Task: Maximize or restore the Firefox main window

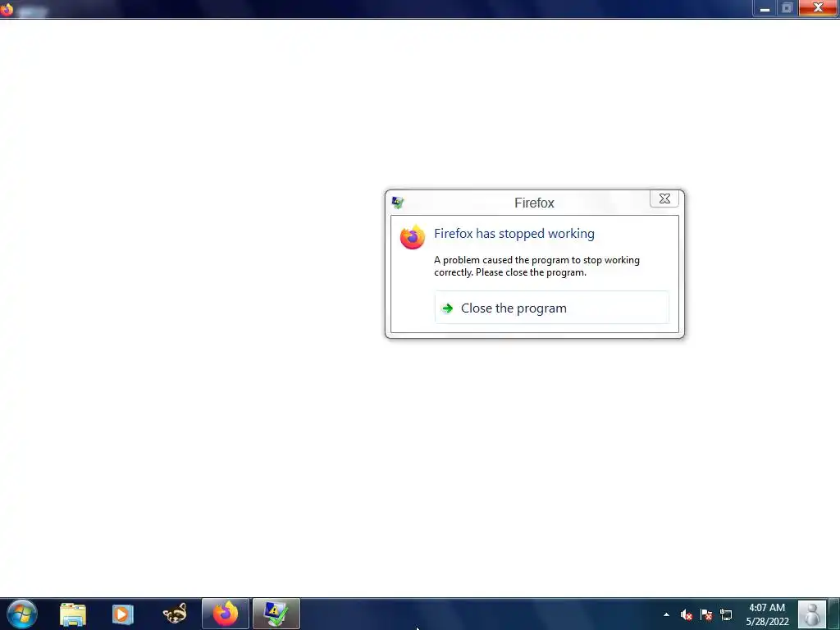Action: [x=787, y=8]
